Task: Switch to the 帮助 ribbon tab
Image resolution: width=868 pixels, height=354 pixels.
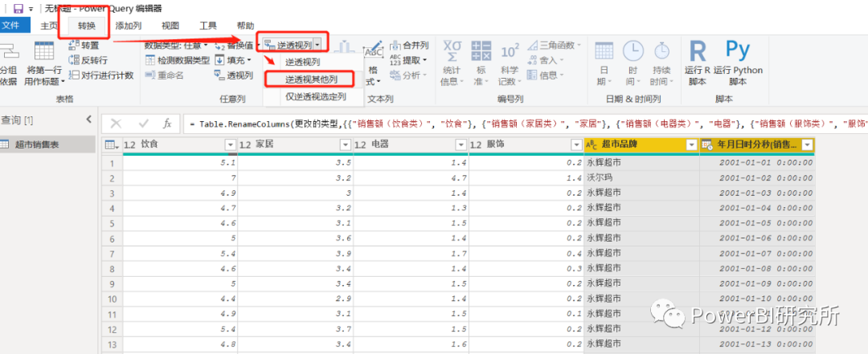Action: point(245,26)
